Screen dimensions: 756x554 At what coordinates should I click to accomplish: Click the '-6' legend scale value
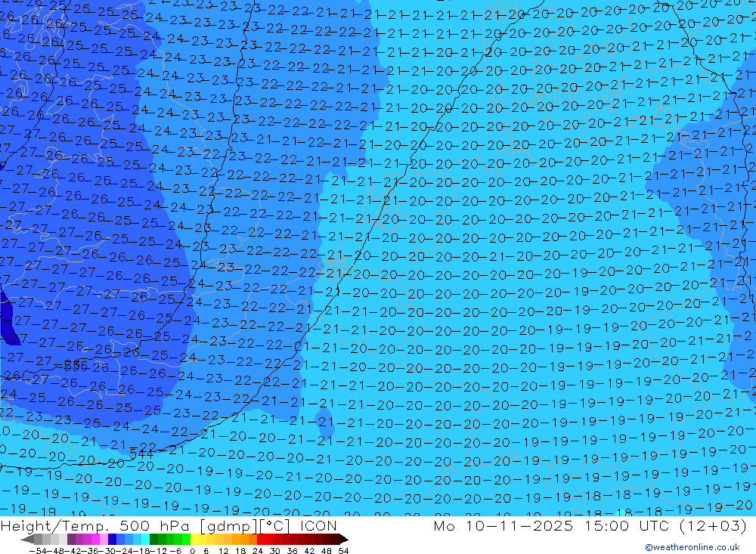click(x=175, y=551)
